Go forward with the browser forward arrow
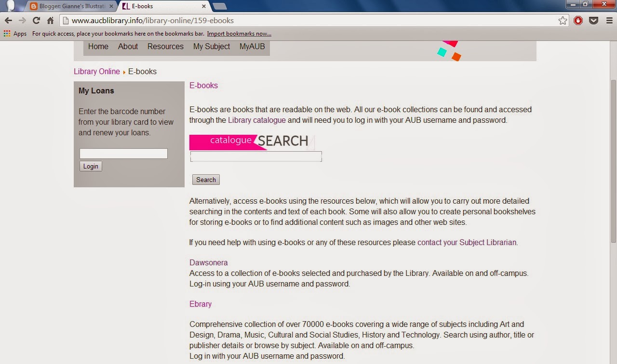 pos(22,21)
